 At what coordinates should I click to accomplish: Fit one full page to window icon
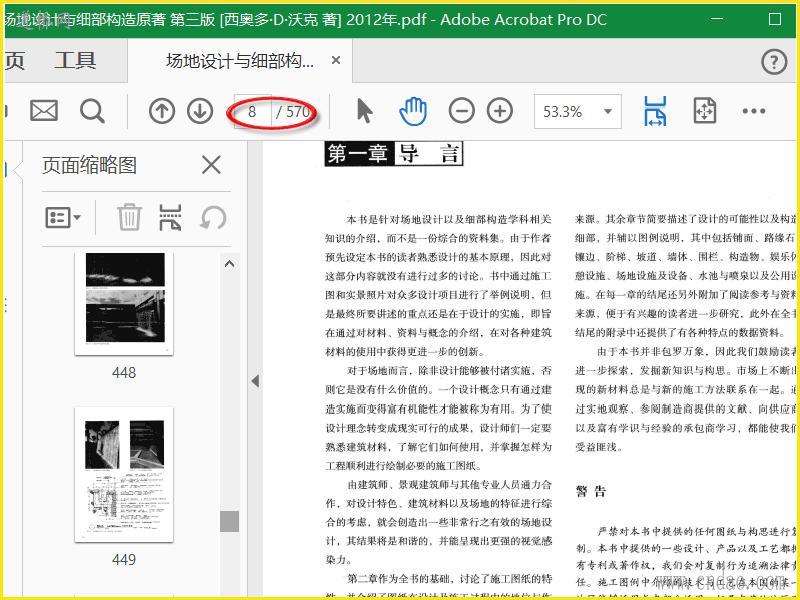705,111
